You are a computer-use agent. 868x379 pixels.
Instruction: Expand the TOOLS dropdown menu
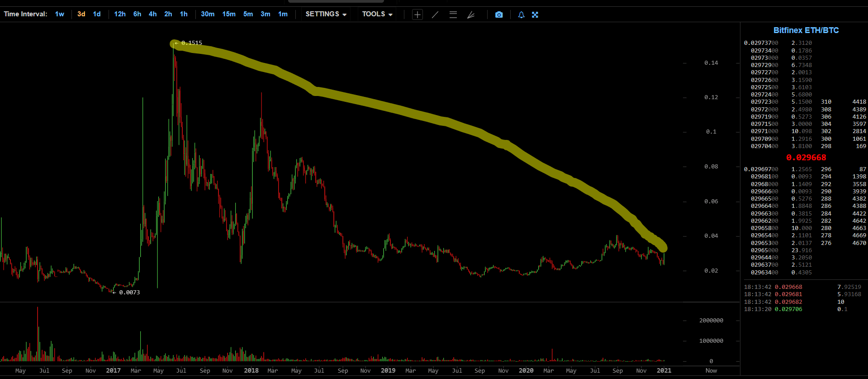coord(377,14)
